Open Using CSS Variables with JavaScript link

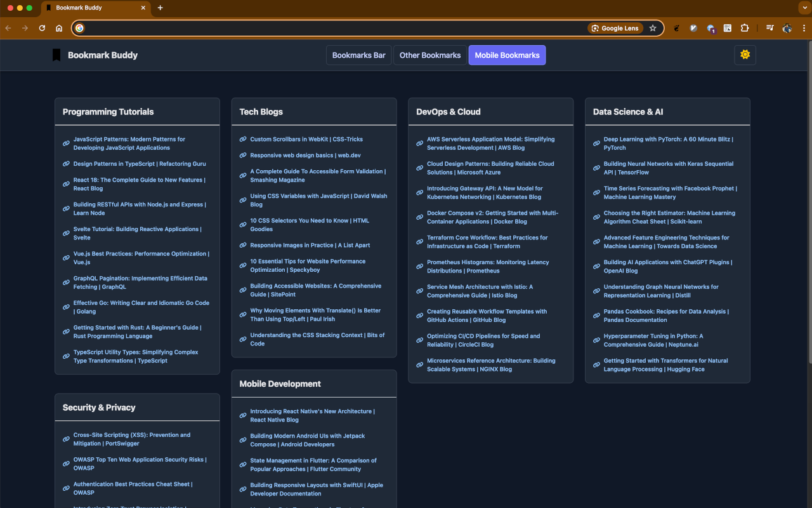[x=318, y=200]
